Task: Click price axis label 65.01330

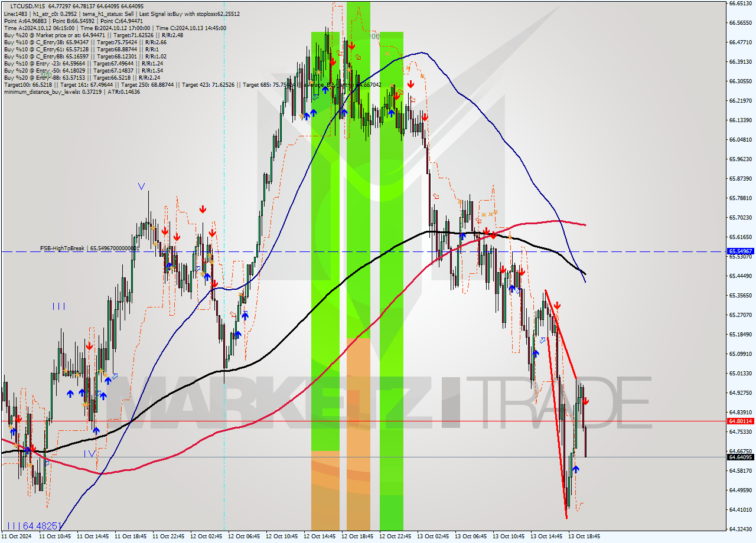Action: (x=740, y=373)
